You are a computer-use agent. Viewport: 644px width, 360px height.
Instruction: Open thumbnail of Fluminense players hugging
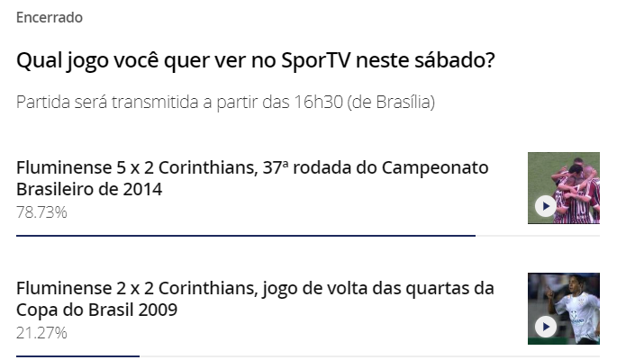click(564, 188)
